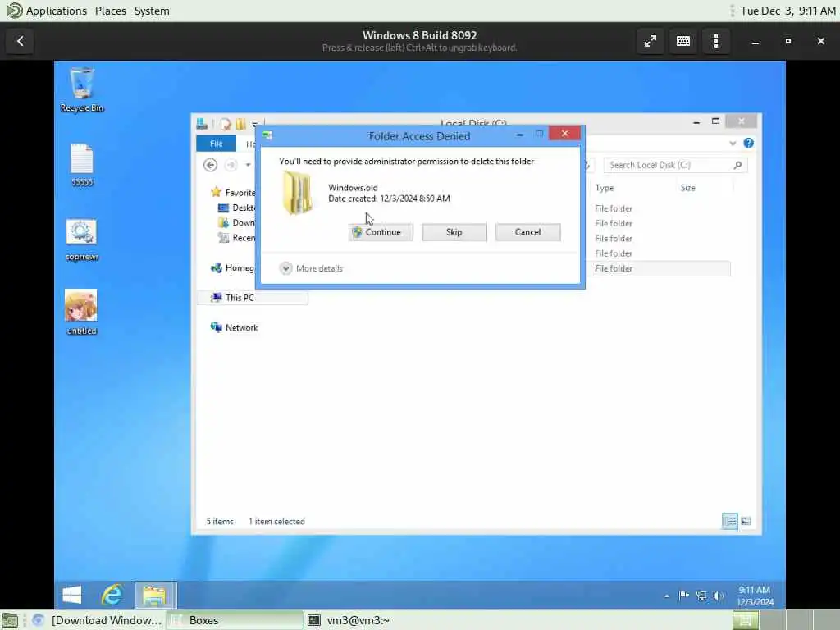This screenshot has width=840, height=630.
Task: Open the Places menu
Action: [111, 11]
